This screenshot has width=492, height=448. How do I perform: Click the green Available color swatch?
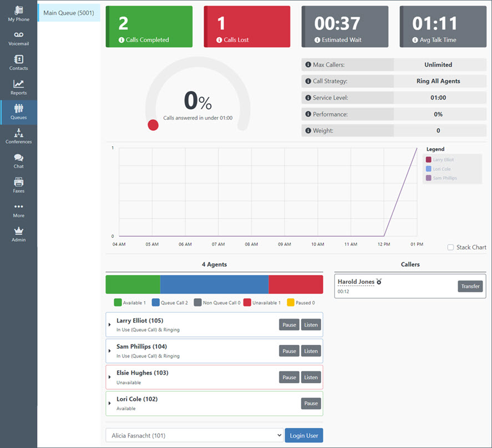[x=118, y=302]
